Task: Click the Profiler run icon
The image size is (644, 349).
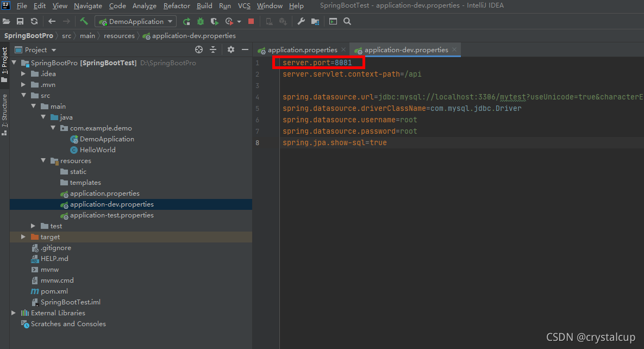Action: pyautogui.click(x=229, y=21)
